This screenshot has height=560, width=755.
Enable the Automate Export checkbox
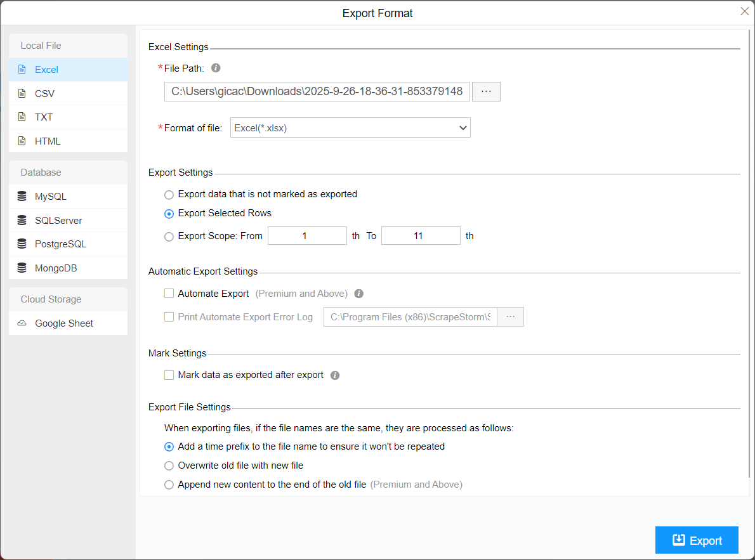[169, 293]
